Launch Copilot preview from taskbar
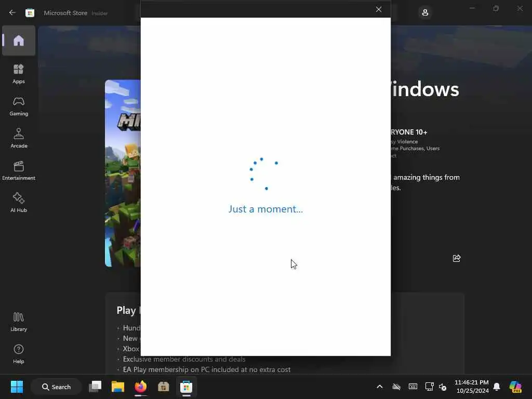This screenshot has height=399, width=532. (515, 387)
